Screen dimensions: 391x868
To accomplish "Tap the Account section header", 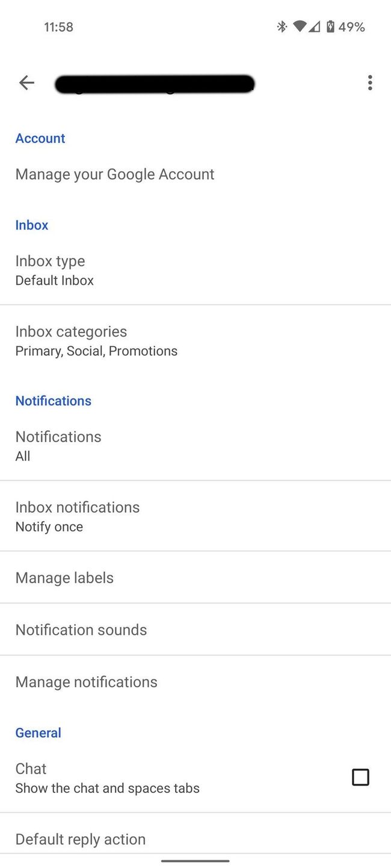I will click(40, 138).
